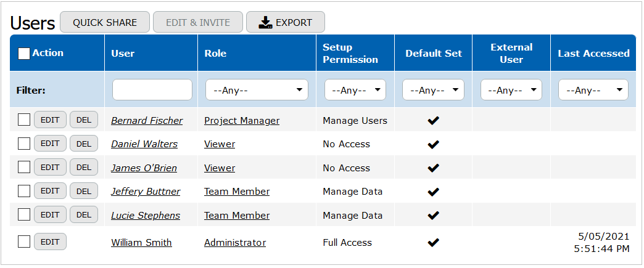Open Lucie Stephens' Team Member role link
This screenshot has width=644, height=268.
pos(237,216)
